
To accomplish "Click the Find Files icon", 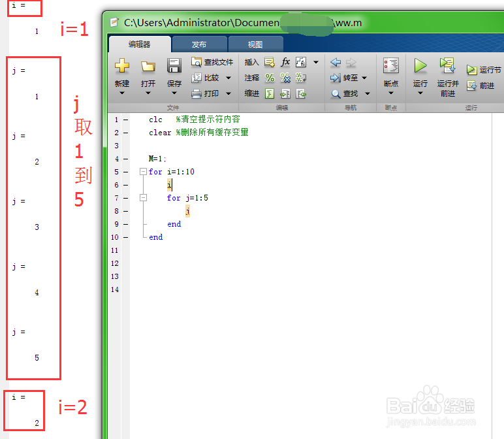I will click(x=196, y=62).
